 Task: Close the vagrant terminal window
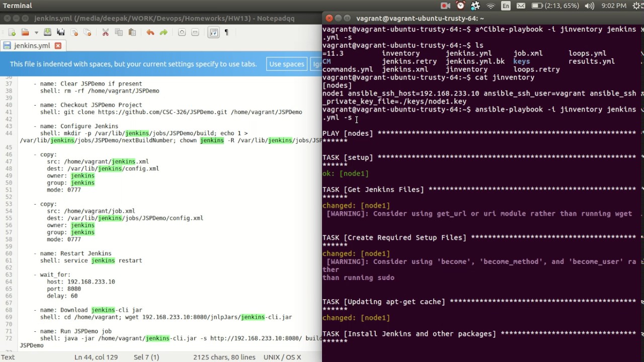pos(329,18)
